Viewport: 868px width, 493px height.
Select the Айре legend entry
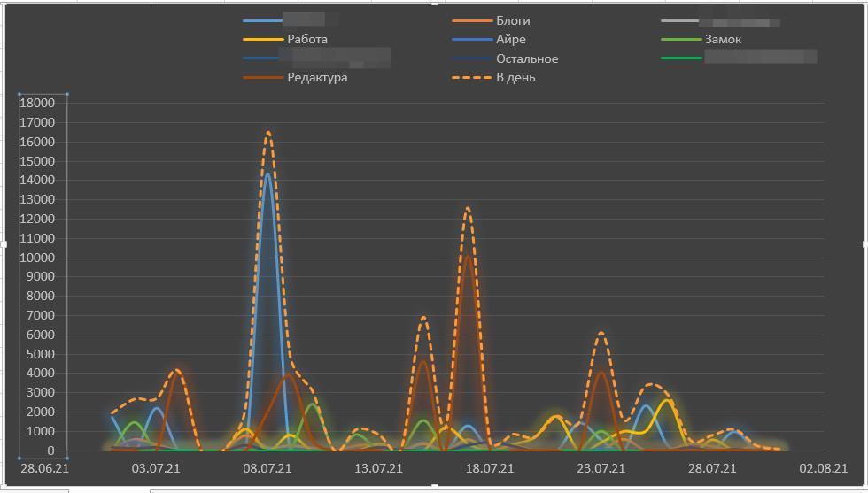[510, 39]
